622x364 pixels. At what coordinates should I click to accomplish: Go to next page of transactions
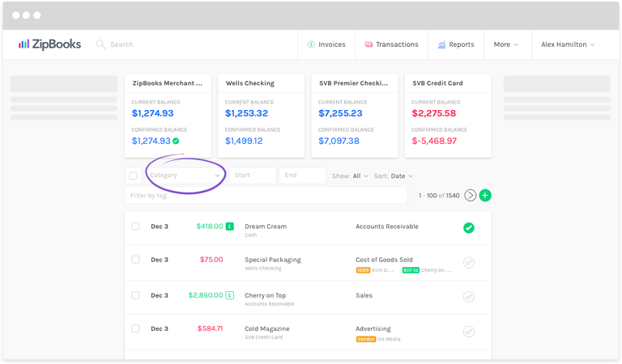coord(470,195)
